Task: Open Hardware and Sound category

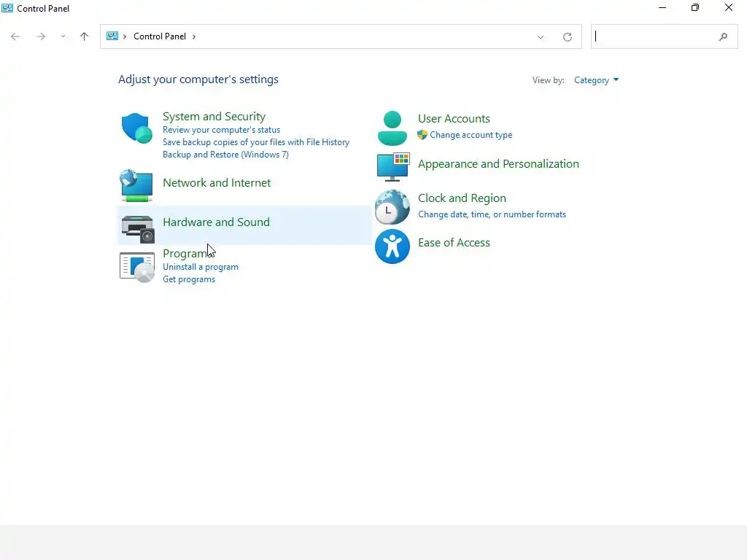Action: (216, 222)
